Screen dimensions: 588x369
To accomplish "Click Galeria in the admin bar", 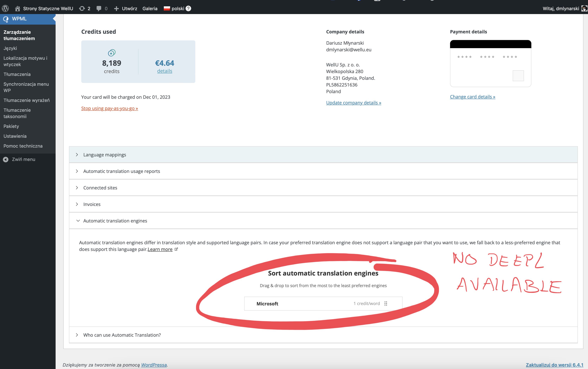I will (150, 9).
